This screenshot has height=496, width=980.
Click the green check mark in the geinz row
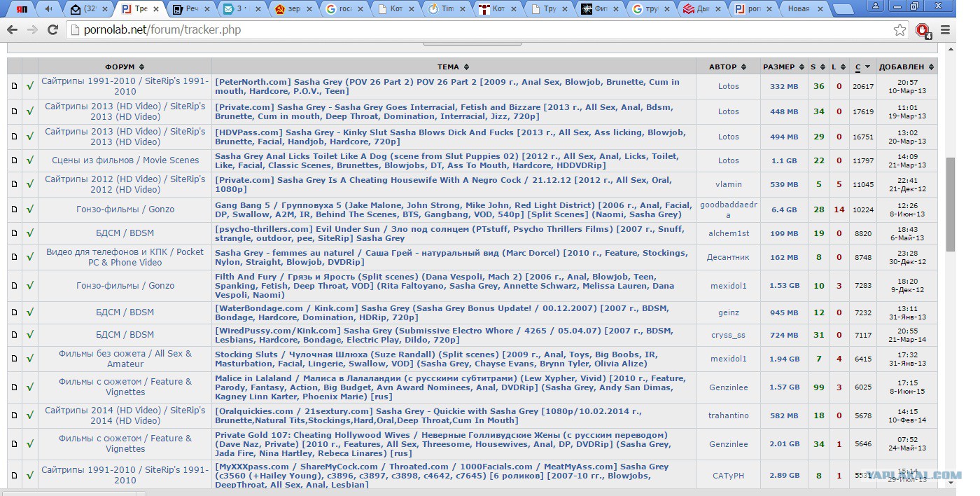tap(30, 312)
